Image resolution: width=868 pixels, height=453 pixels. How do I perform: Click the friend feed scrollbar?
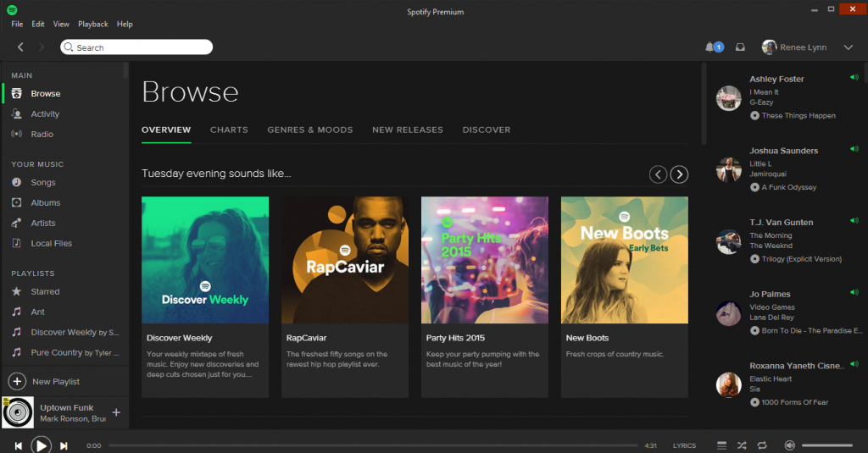[x=865, y=72]
